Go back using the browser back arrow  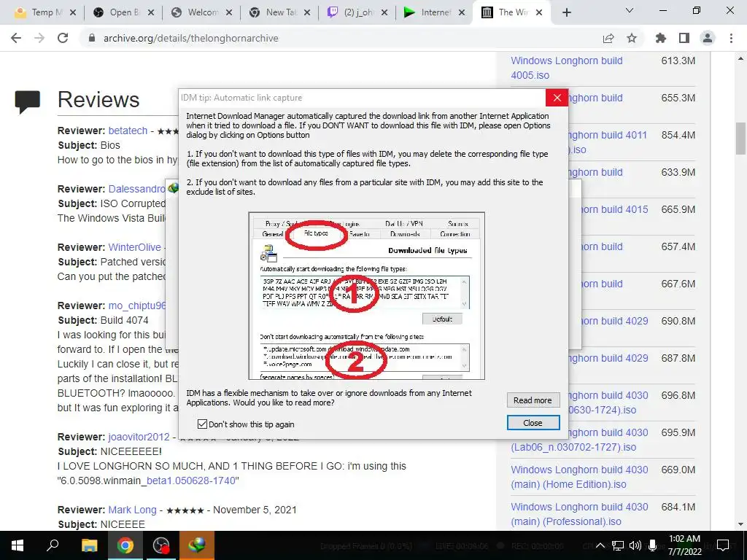pyautogui.click(x=16, y=38)
